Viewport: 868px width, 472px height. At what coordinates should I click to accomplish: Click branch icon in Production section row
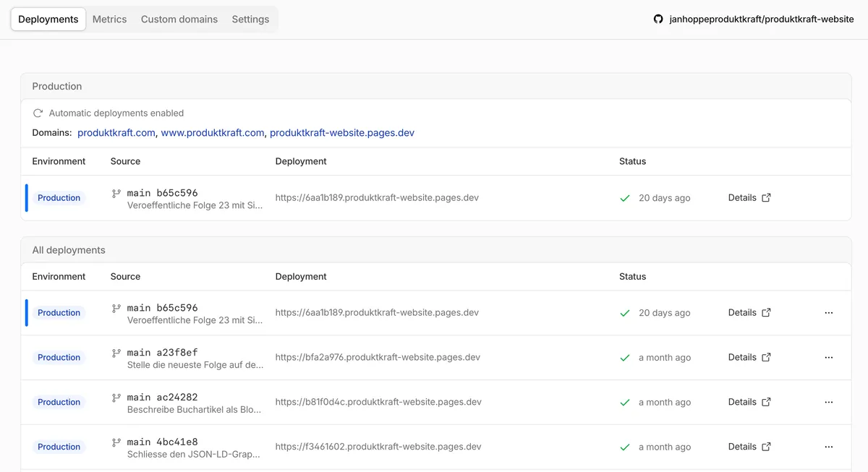(116, 194)
